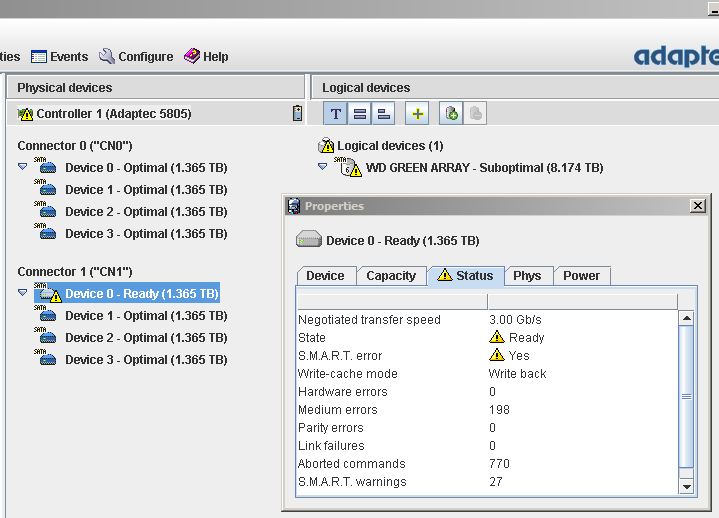Collapse the WD GREEN ARRAY expander

coord(323,167)
